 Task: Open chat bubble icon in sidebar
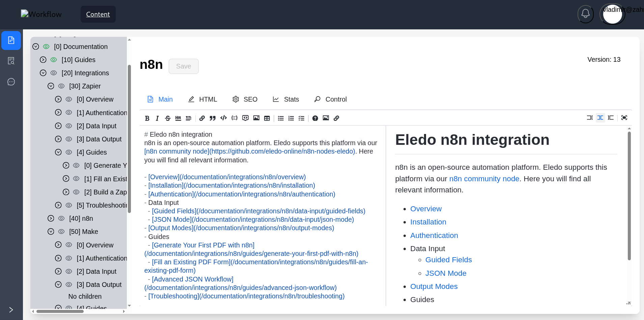(11, 82)
